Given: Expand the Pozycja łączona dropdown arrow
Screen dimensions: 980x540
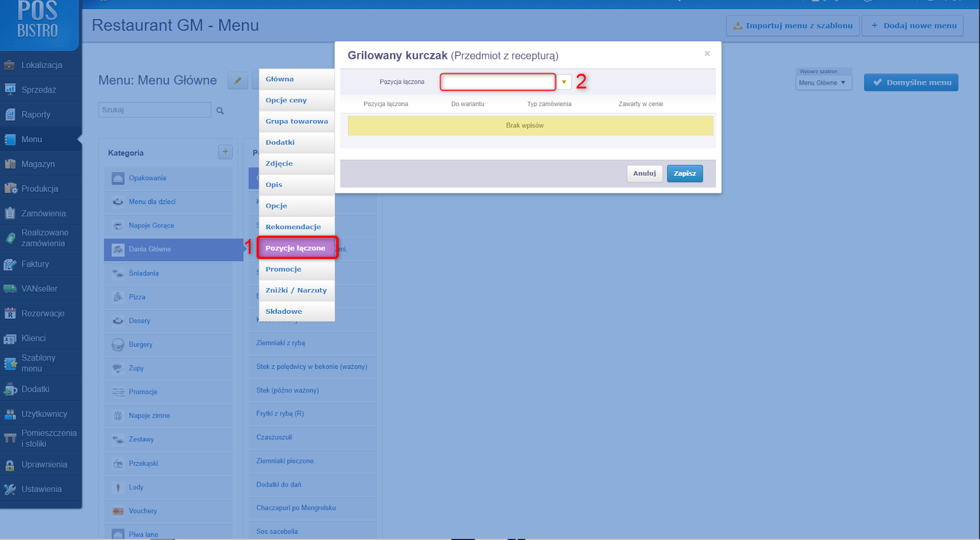Looking at the screenshot, I should tap(564, 82).
